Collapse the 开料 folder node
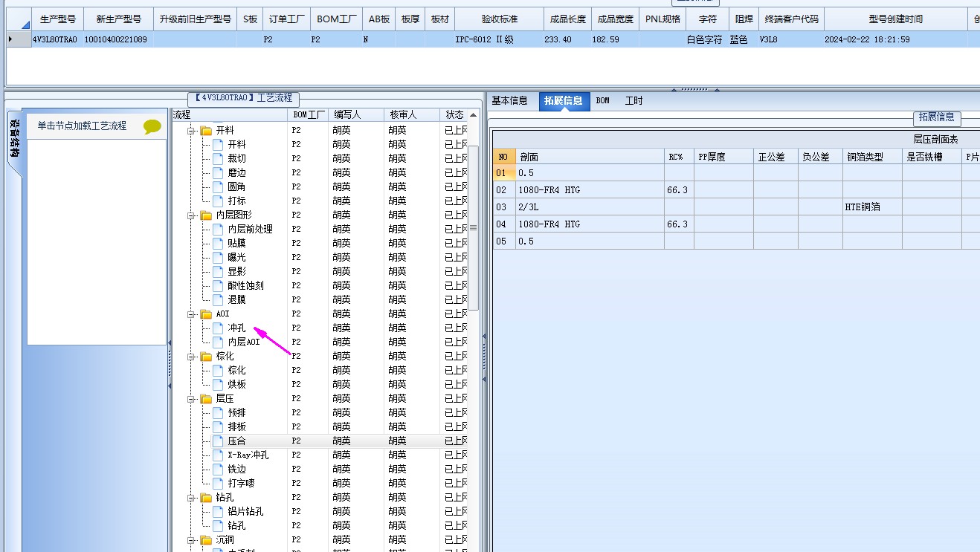 (x=191, y=130)
